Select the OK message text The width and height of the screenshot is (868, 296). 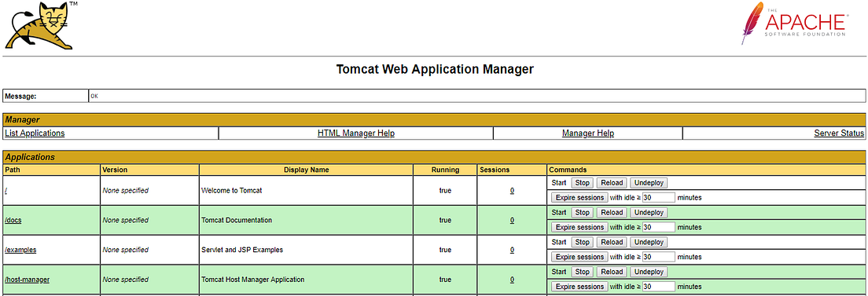[x=94, y=97]
